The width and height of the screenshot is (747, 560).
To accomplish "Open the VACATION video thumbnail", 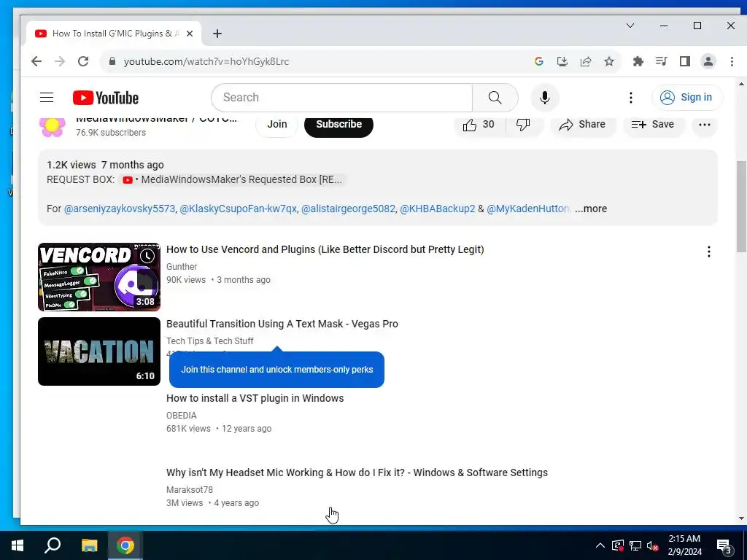I will coord(99,351).
